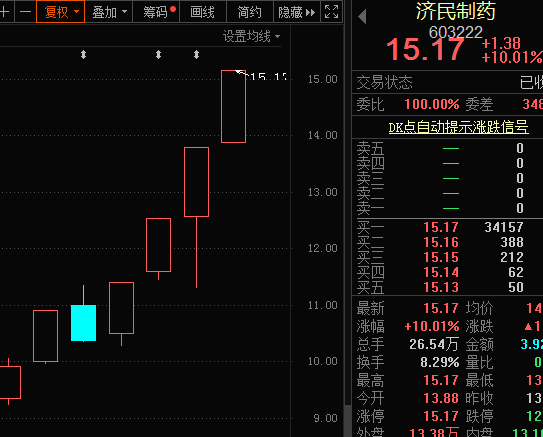Toggle 隐藏 to hide the panel
The width and height of the screenshot is (543, 437).
coord(297,12)
